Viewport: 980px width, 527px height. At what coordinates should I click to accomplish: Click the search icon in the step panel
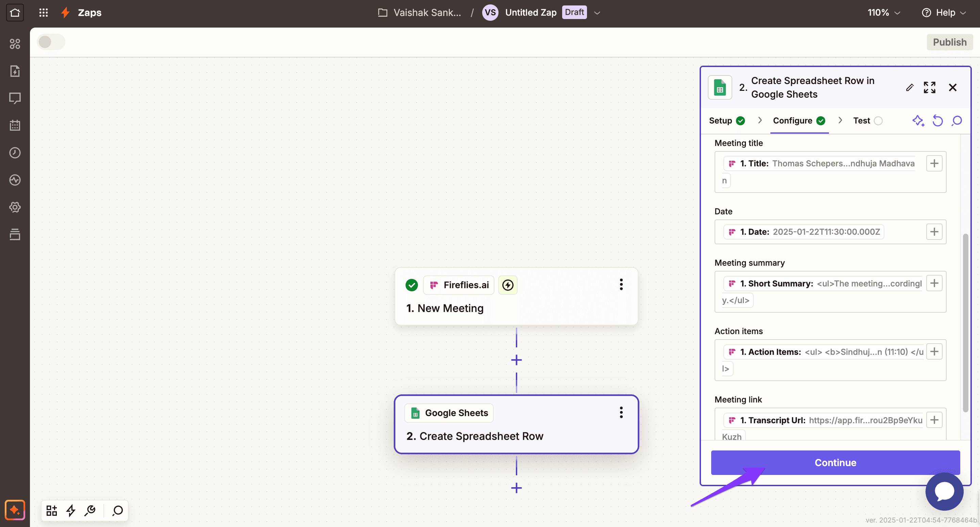tap(957, 121)
